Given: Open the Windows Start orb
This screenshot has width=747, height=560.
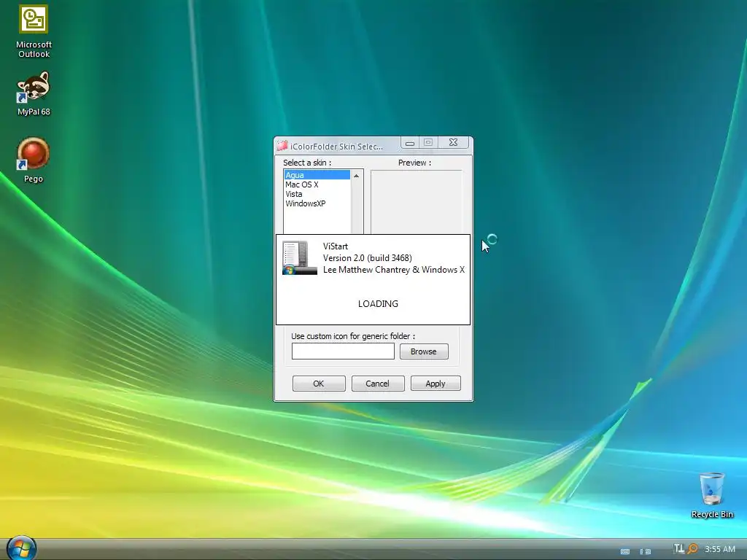Looking at the screenshot, I should [21, 548].
